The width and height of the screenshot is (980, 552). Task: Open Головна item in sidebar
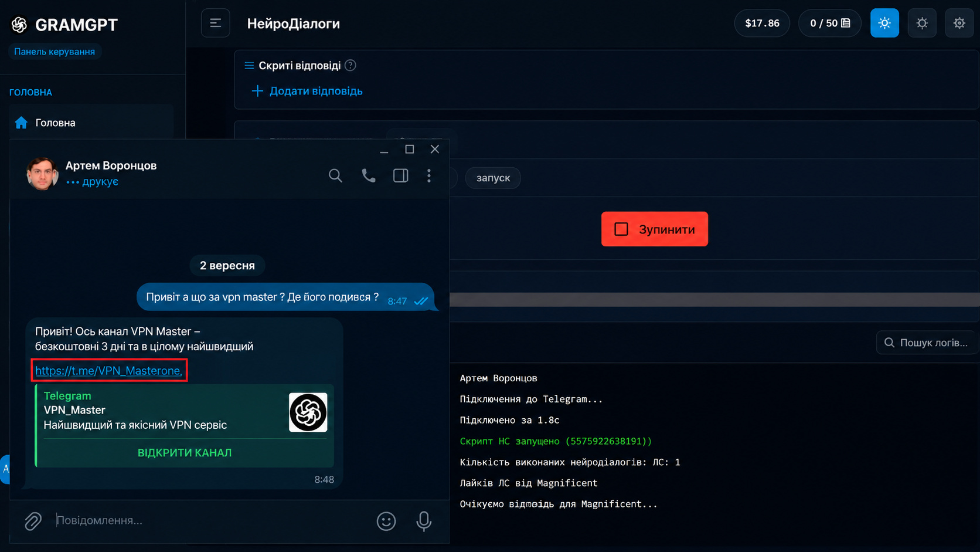pos(91,123)
